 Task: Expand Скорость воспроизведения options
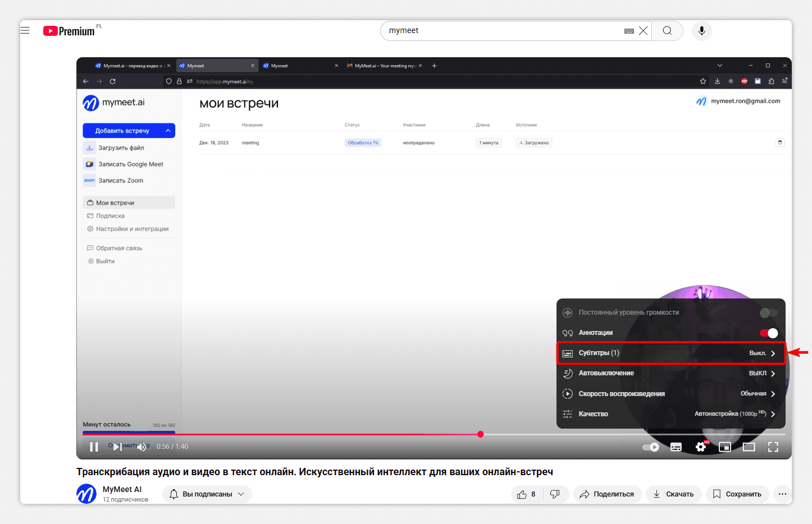point(671,394)
